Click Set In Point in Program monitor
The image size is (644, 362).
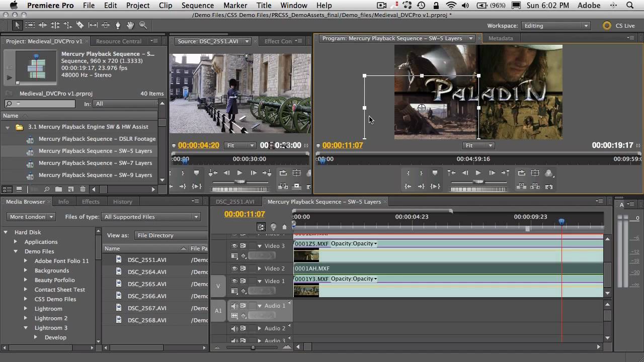pyautogui.click(x=408, y=172)
